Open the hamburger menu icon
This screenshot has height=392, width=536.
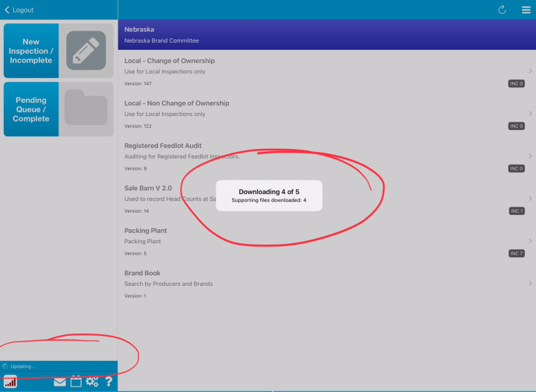point(526,10)
